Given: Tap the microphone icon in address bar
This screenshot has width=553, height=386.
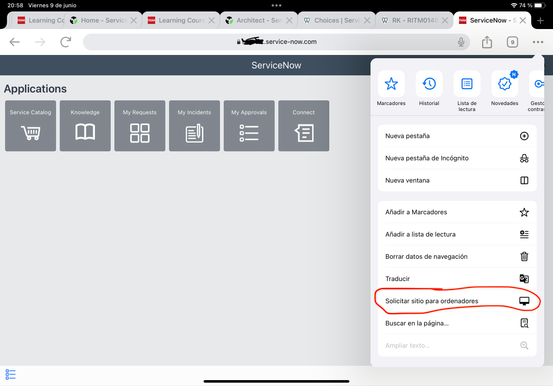Looking at the screenshot, I should [x=461, y=42].
